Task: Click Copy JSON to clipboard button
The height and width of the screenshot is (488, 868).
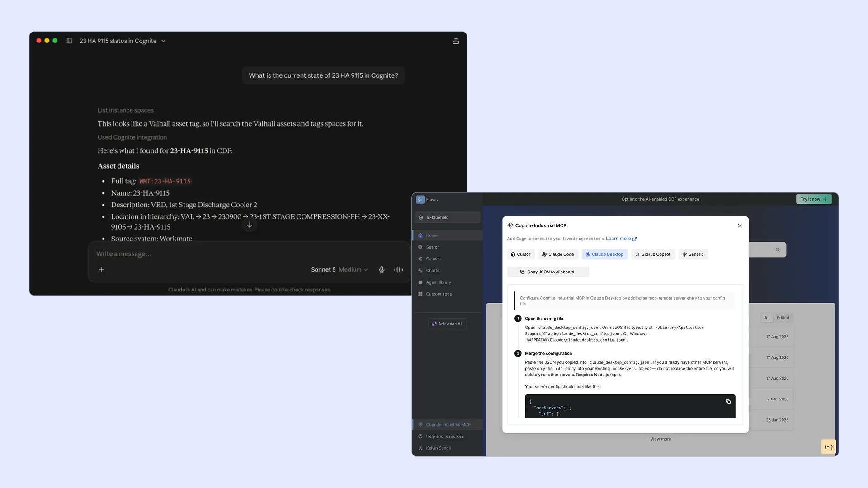Action: [547, 272]
